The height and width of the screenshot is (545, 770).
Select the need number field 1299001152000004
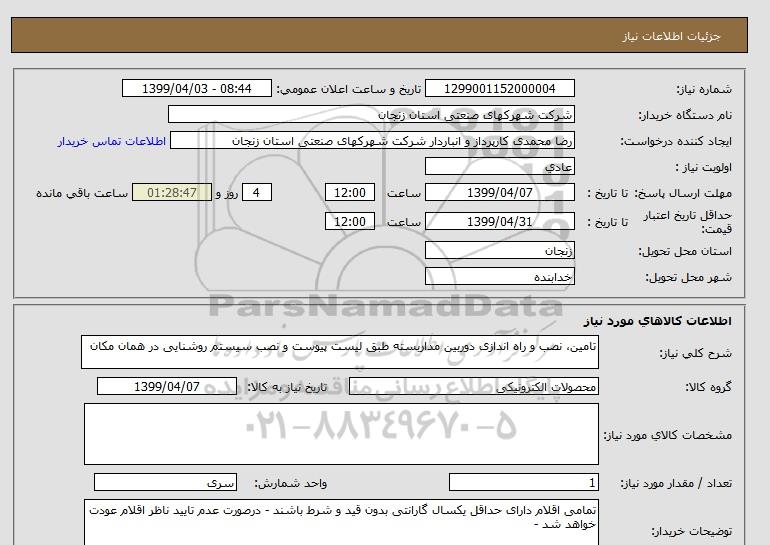click(499, 88)
